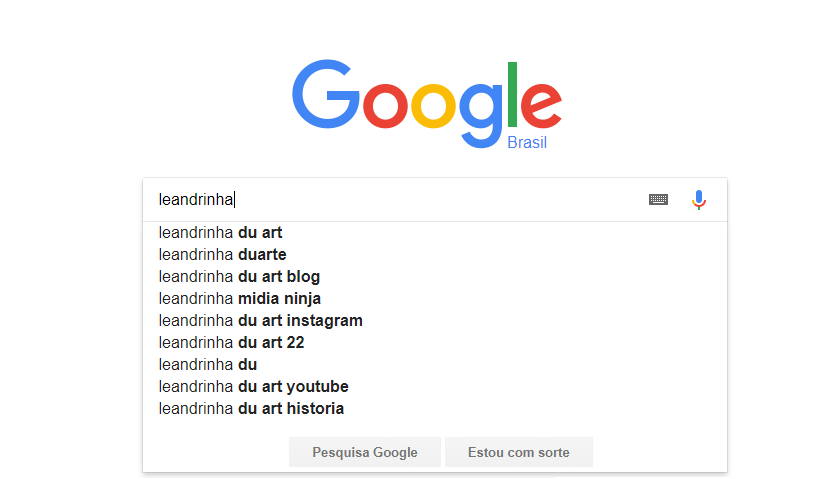This screenshot has width=834, height=479.
Task: Pick the short "leandrinha du" suggestion
Action: (x=208, y=365)
